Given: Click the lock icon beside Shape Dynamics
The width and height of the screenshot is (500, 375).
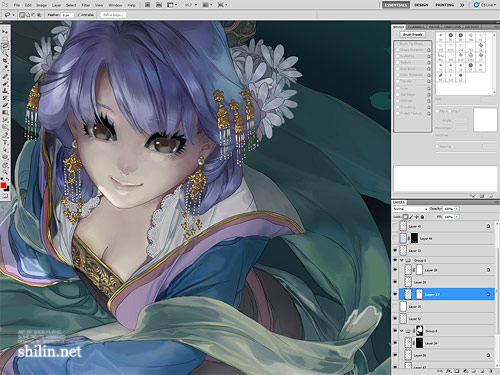Looking at the screenshot, I should [x=429, y=50].
